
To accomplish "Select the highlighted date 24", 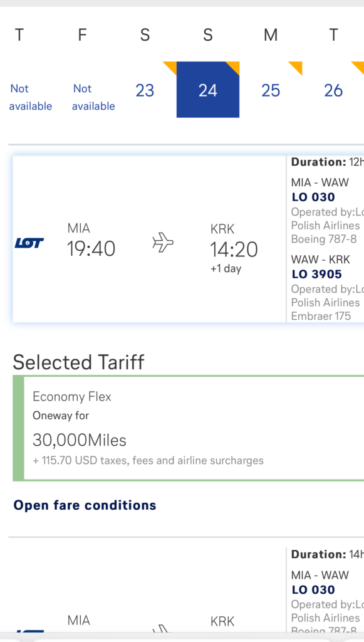I will [x=208, y=90].
